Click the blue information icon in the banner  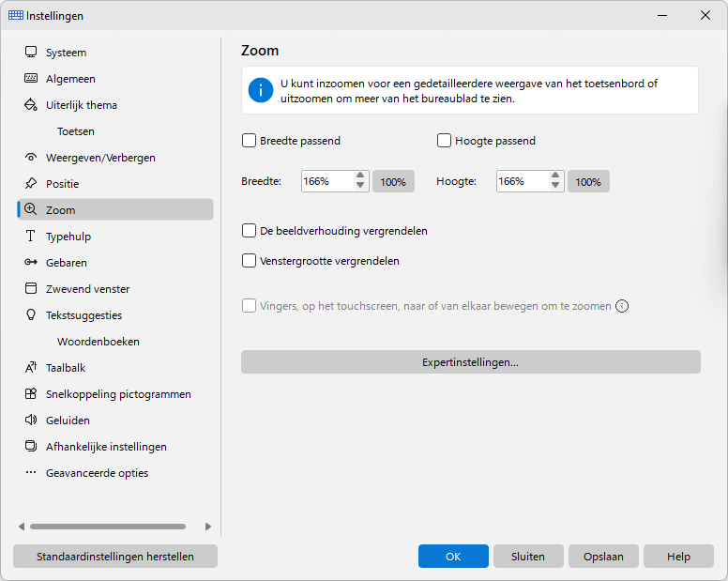click(261, 90)
